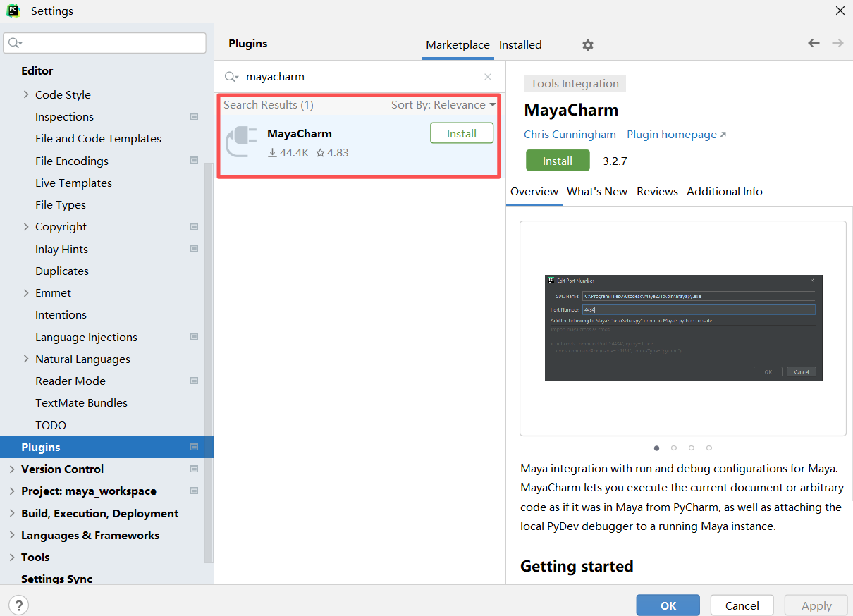Viewport: 853px width, 616px height.
Task: Select the third screenshot carousel dot
Action: point(692,448)
